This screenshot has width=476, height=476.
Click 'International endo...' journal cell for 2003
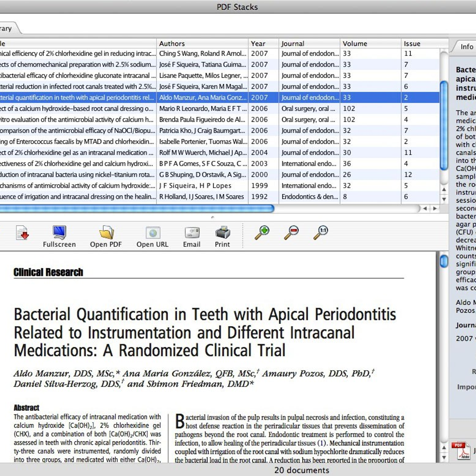point(309,164)
